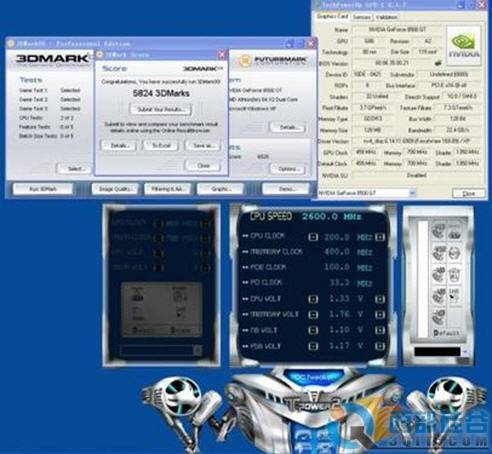This screenshot has height=454, width=492.
Task: Click OC Tweaker label on robot head
Action: tap(313, 377)
